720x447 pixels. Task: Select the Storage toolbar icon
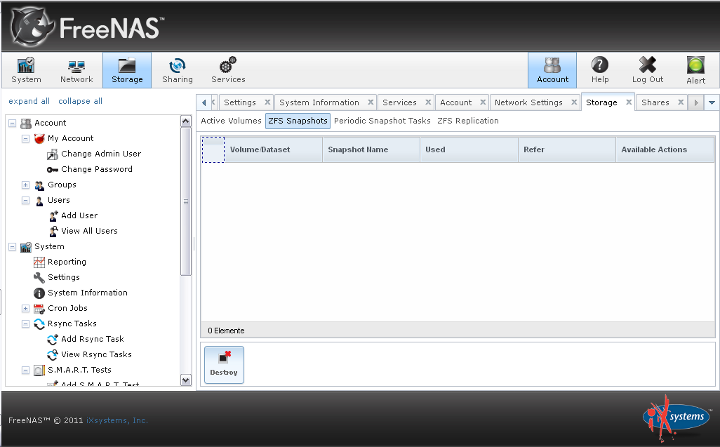click(x=127, y=70)
